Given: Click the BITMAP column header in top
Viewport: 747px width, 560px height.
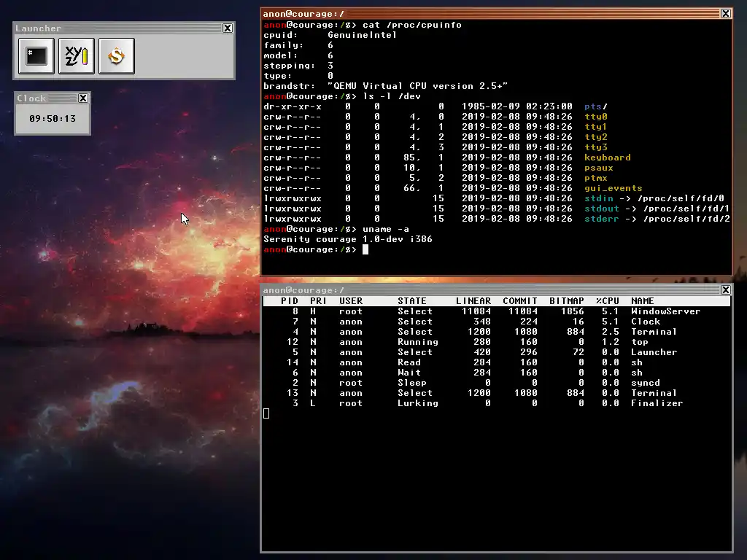Looking at the screenshot, I should tap(566, 301).
